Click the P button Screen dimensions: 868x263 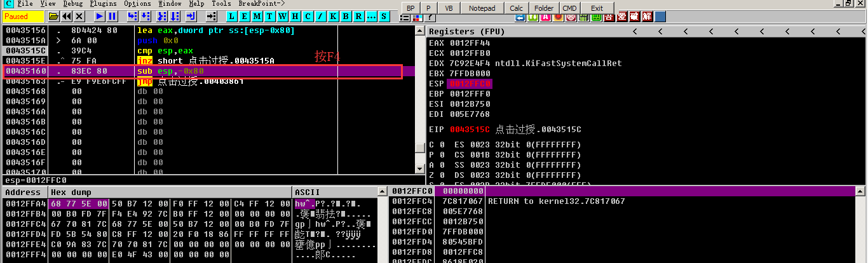[x=428, y=8]
